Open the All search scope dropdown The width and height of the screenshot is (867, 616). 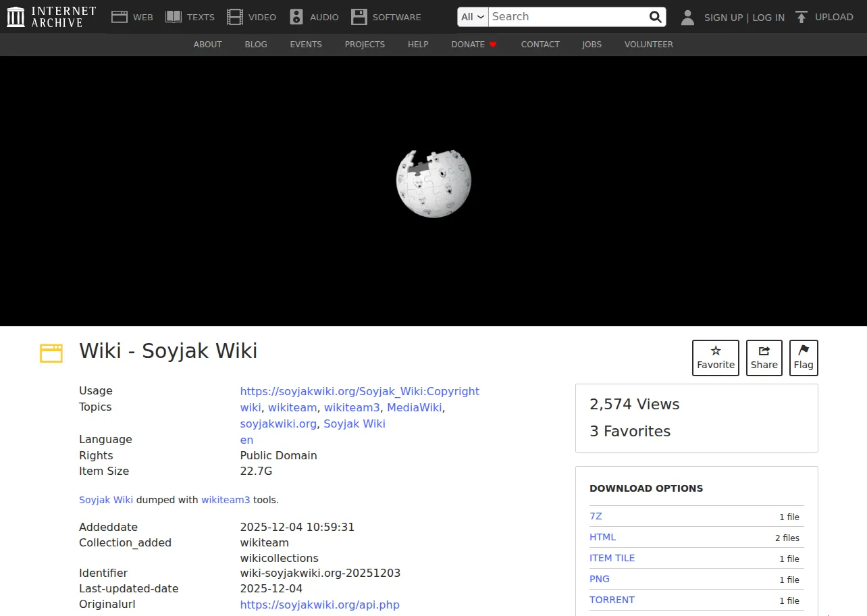[x=473, y=17]
